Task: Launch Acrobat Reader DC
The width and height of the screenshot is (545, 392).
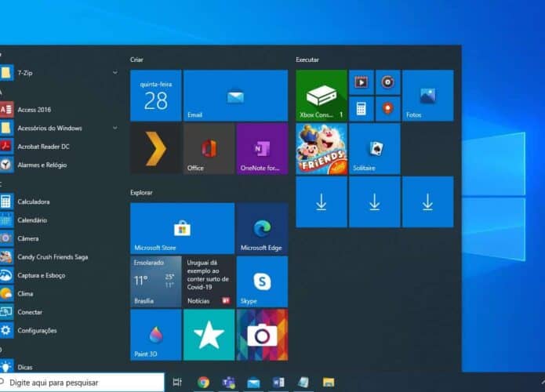Action: (59, 147)
